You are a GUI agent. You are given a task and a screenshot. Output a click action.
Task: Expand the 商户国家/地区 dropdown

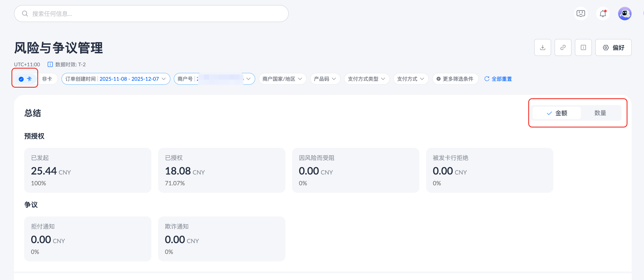(x=282, y=79)
